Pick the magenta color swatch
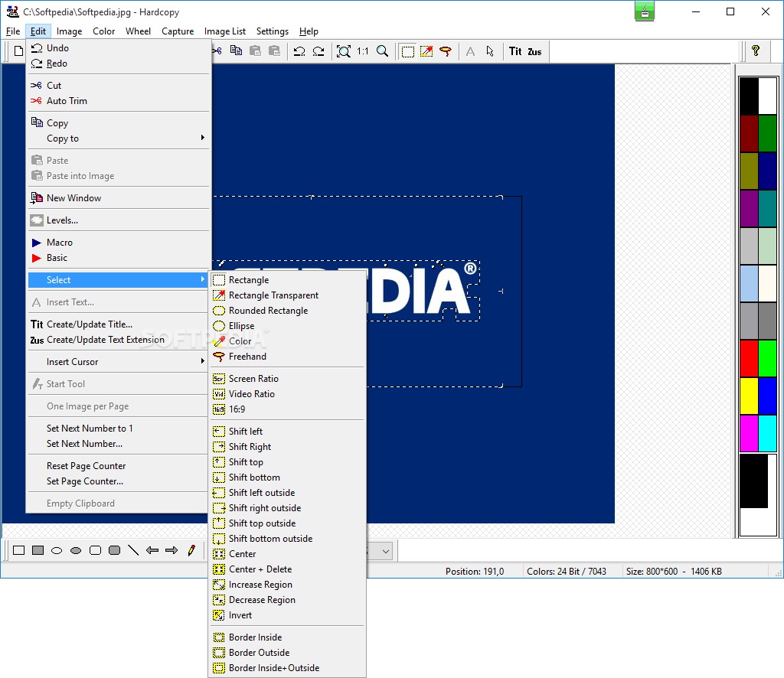Viewport: 784px width, 678px height. (x=749, y=433)
